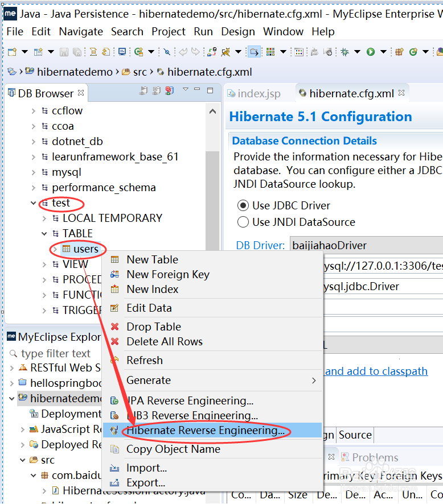Image resolution: width=443 pixels, height=504 pixels.
Task: Open the Run dropdown arrow
Action: pyautogui.click(x=383, y=52)
